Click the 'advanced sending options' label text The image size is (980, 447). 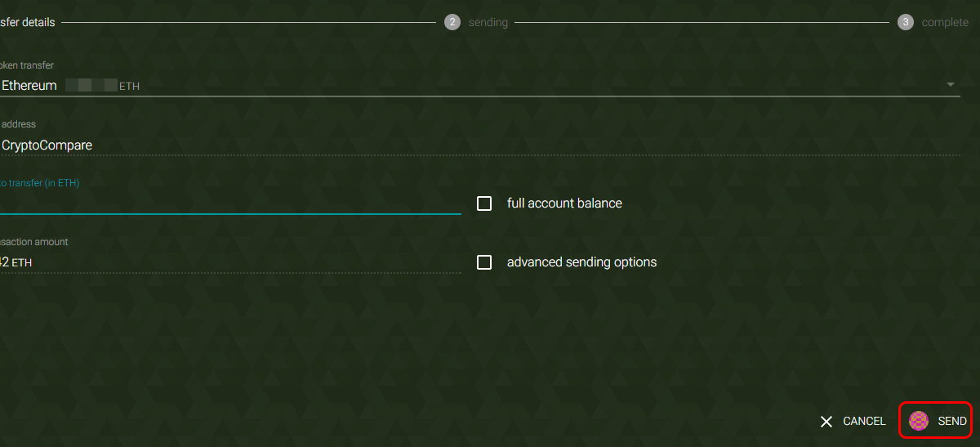click(x=581, y=262)
